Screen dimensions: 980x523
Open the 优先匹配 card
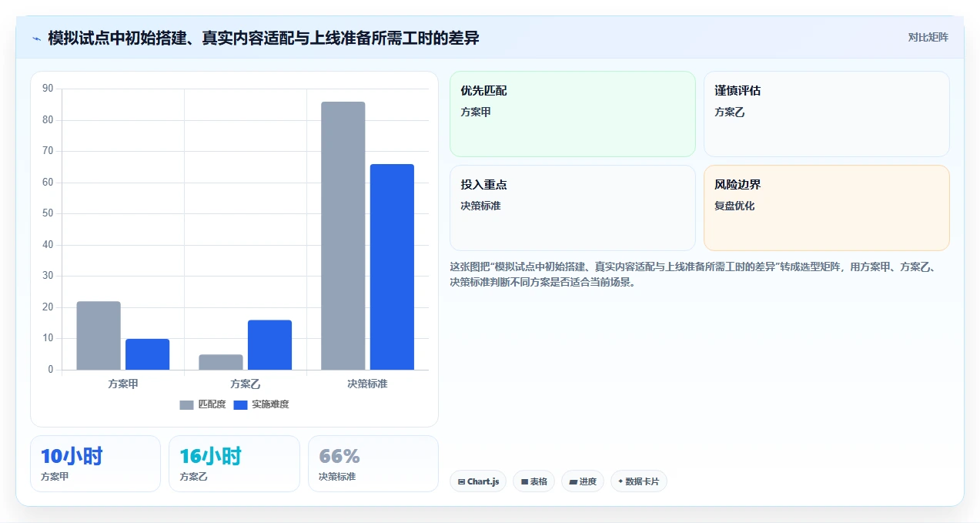click(x=572, y=114)
